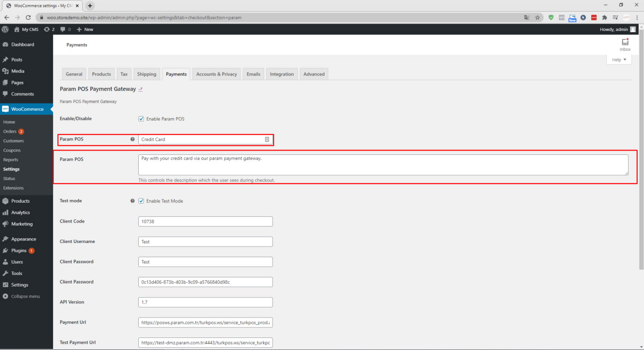
Task: Open WooCommerce menu in sidebar
Action: 27,109
